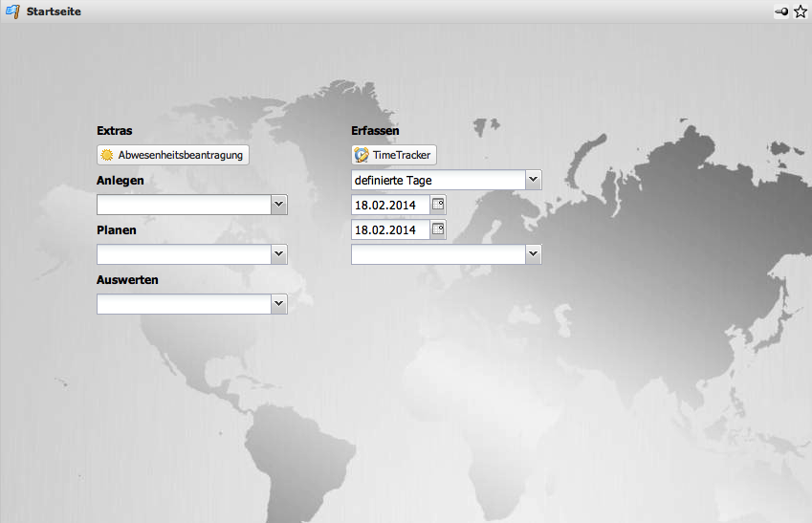812x523 pixels.
Task: Expand the Auswerten dropdown arrow
Action: (x=279, y=304)
